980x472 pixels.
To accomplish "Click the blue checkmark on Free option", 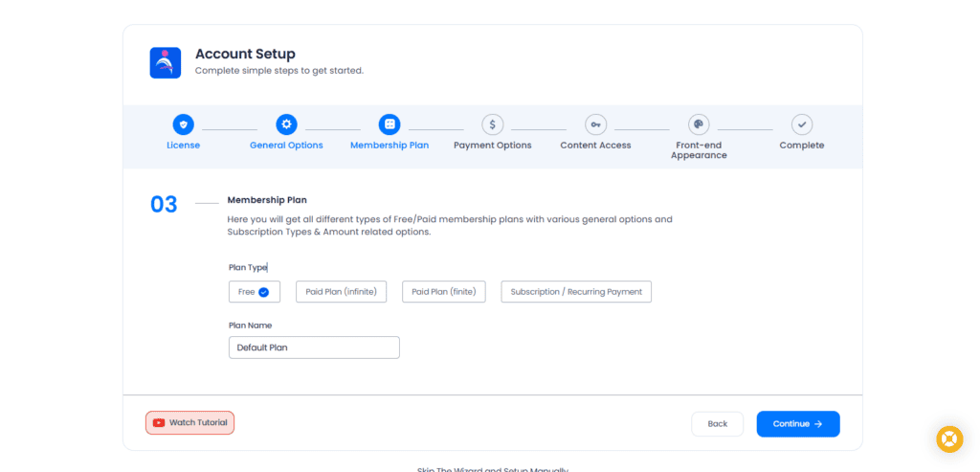I will (264, 292).
